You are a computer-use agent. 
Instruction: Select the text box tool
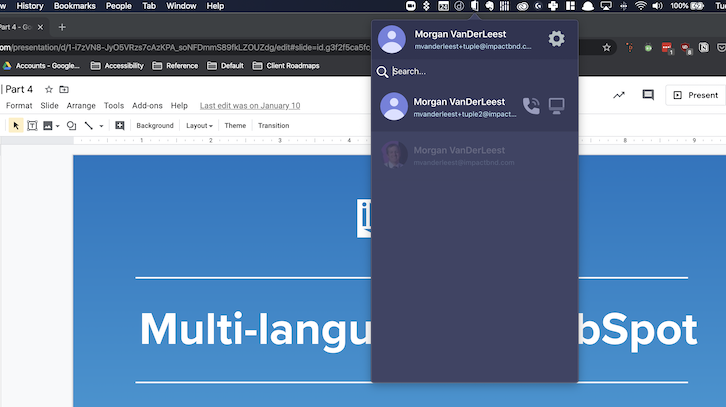coord(32,126)
